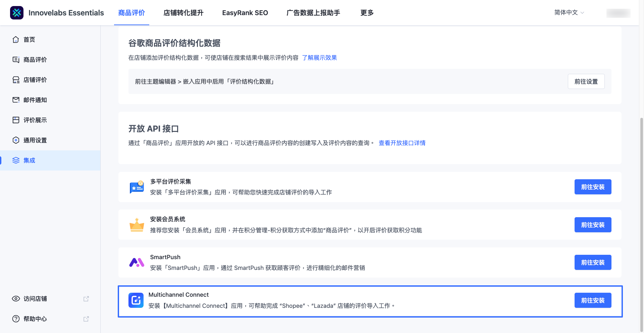The height and width of the screenshot is (333, 644).
Task: Click the 集成 layers icon in sidebar
Action: click(x=16, y=160)
